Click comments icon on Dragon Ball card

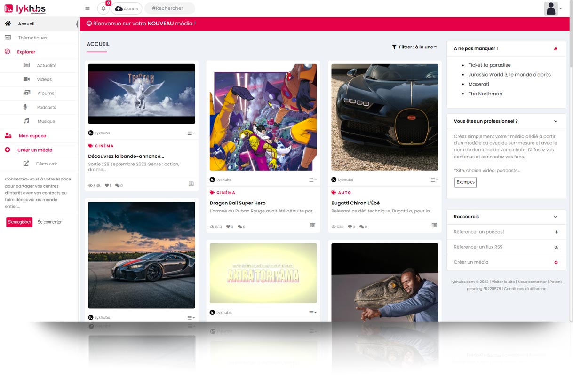(240, 227)
